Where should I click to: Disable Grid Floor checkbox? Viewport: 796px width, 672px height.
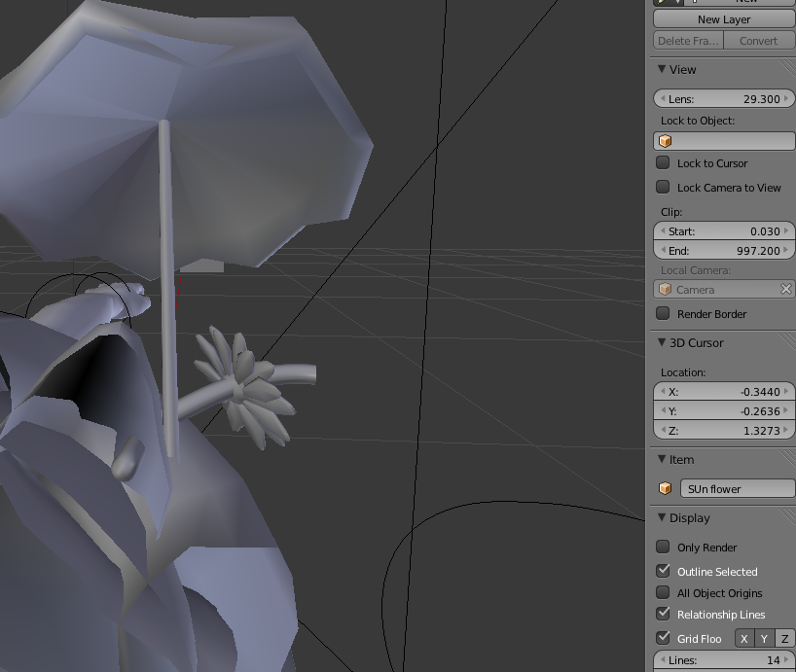[x=663, y=638]
